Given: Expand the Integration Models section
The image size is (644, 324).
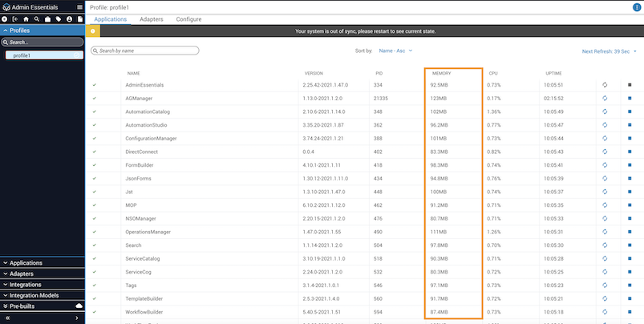Looking at the screenshot, I should pos(42,295).
